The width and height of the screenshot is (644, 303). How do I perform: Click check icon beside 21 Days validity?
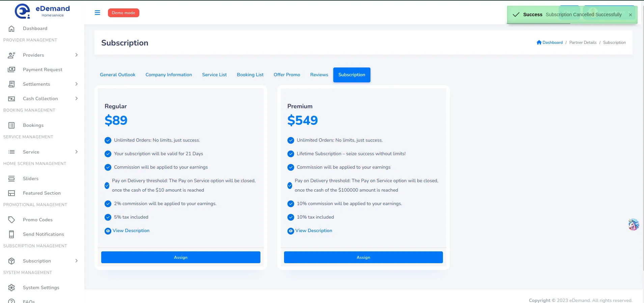pyautogui.click(x=108, y=154)
